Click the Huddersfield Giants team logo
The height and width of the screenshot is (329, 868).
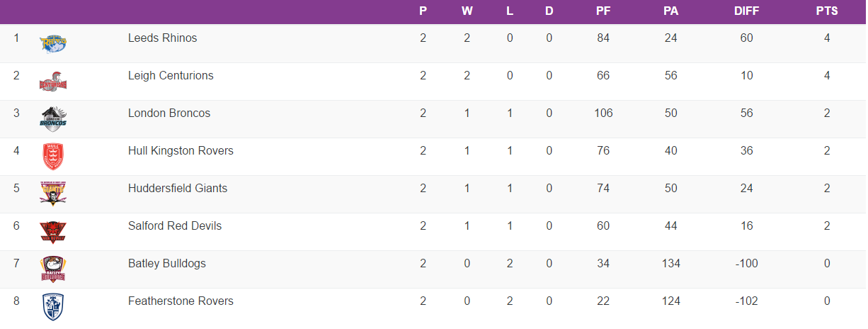click(53, 194)
